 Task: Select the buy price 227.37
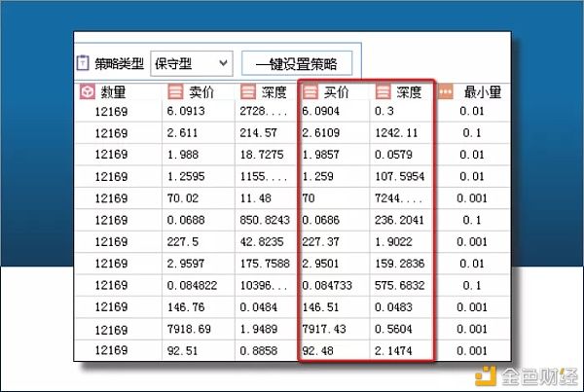coord(320,241)
